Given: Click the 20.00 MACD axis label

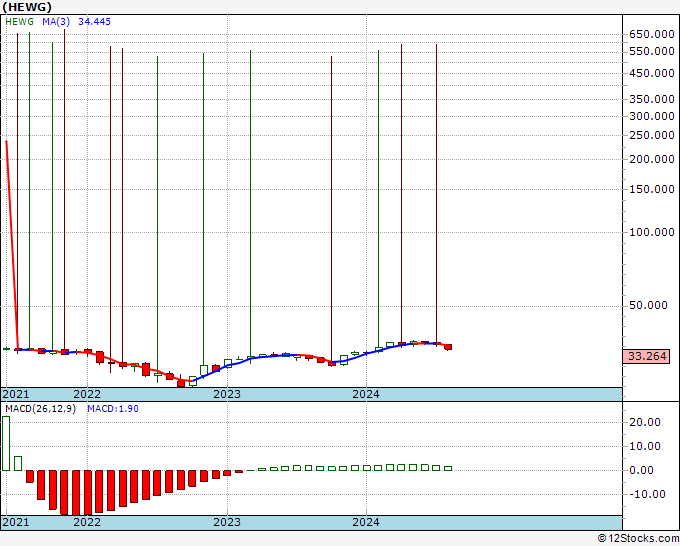Looking at the screenshot, I should (x=645, y=422).
